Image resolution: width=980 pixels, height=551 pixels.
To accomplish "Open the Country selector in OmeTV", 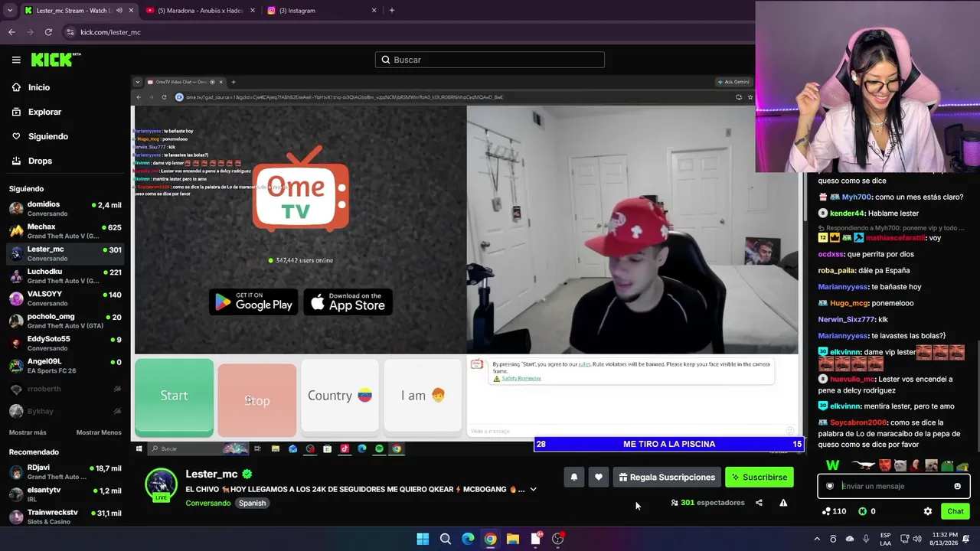I will pyautogui.click(x=340, y=396).
